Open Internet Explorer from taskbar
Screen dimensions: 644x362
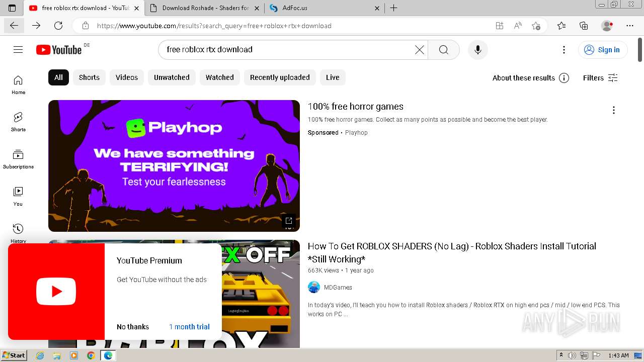click(x=40, y=355)
